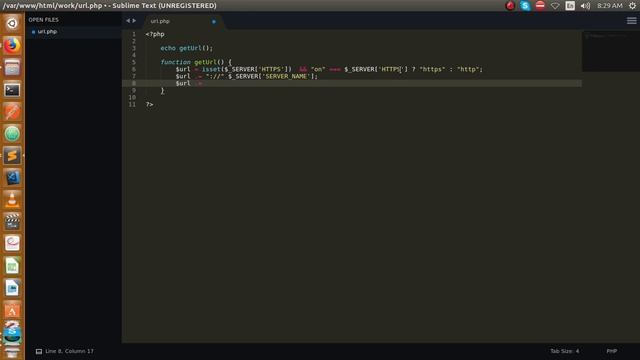Launch VLC media player cone icon
This screenshot has height=360, width=640.
(x=12, y=200)
